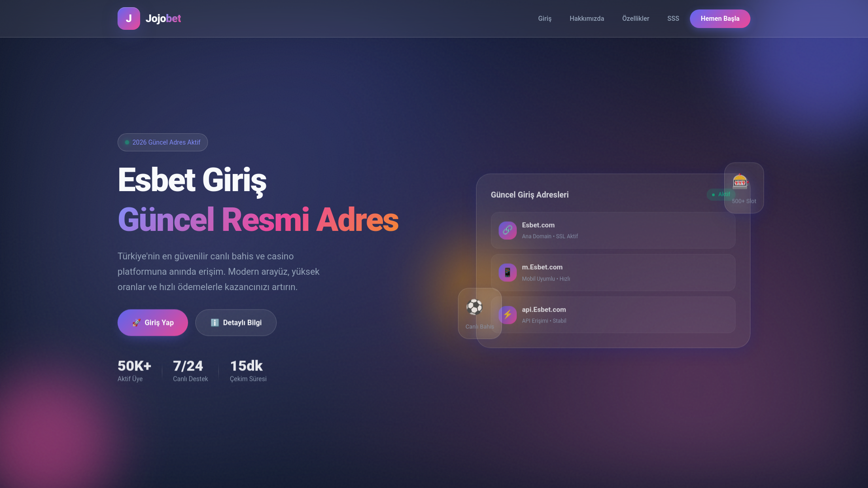Click the lightning icon beside api.Esbet.com
The height and width of the screenshot is (488, 868).
[x=508, y=315]
